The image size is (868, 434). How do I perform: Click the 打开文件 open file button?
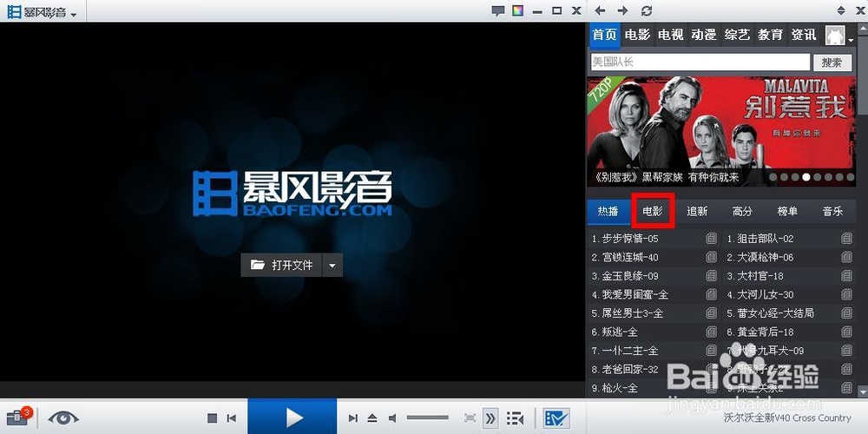click(282, 265)
